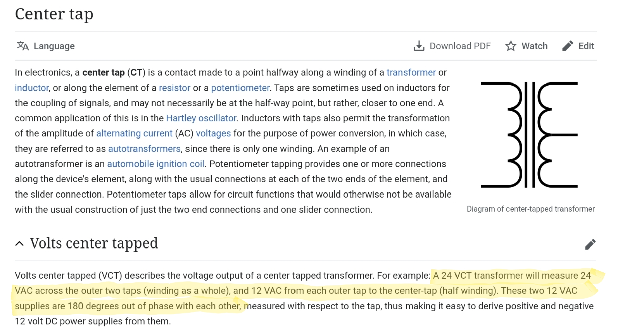Open the transformer link
The height and width of the screenshot is (331, 644).
click(411, 72)
